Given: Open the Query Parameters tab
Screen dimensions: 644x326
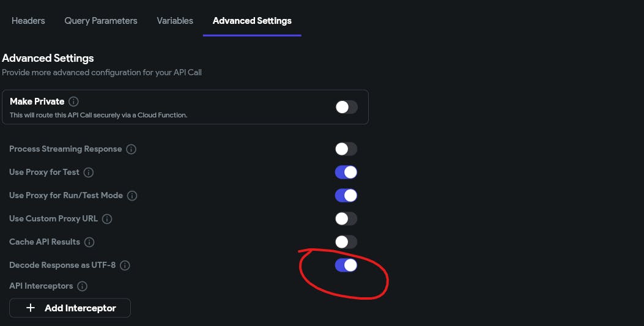Looking at the screenshot, I should pyautogui.click(x=101, y=21).
